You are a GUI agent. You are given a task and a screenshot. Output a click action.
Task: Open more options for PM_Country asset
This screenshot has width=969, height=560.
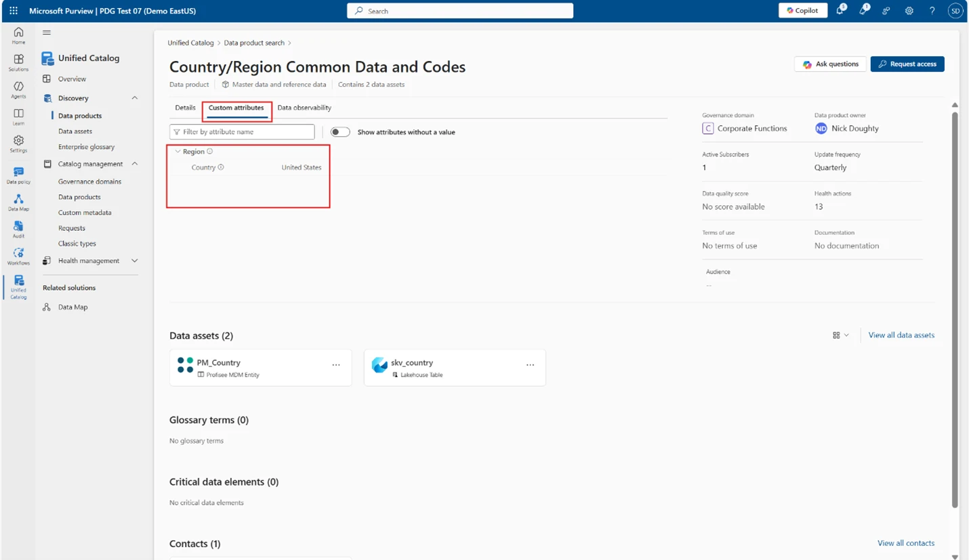pos(336,365)
